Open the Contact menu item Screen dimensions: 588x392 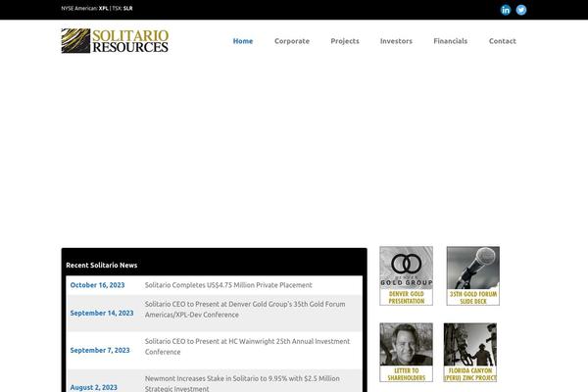point(503,41)
